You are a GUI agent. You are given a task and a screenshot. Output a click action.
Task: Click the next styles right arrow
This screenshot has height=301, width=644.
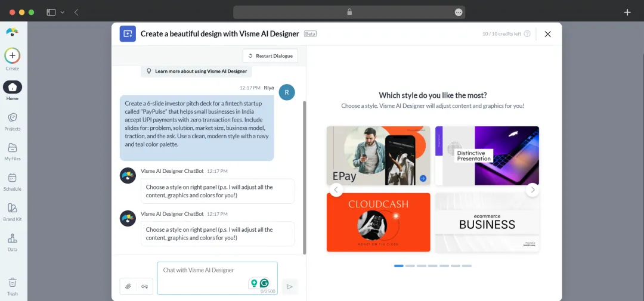tap(532, 190)
